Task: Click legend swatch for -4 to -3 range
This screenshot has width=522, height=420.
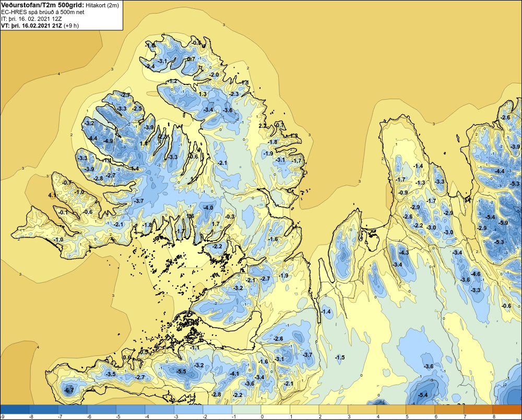Action: click(x=159, y=410)
